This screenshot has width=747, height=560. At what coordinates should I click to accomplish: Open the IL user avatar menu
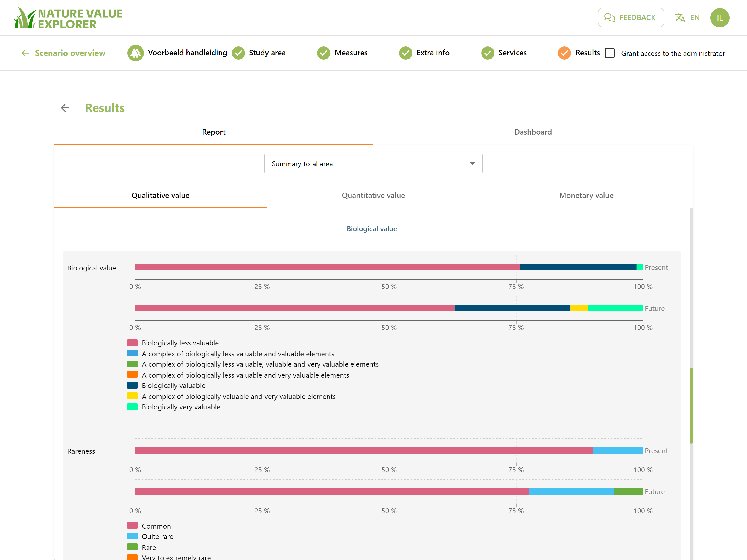[x=720, y=17]
